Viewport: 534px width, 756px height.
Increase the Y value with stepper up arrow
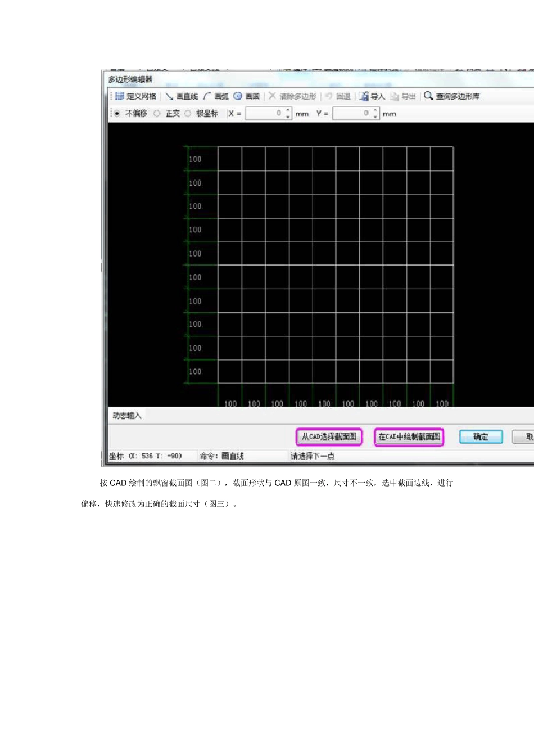(x=375, y=110)
